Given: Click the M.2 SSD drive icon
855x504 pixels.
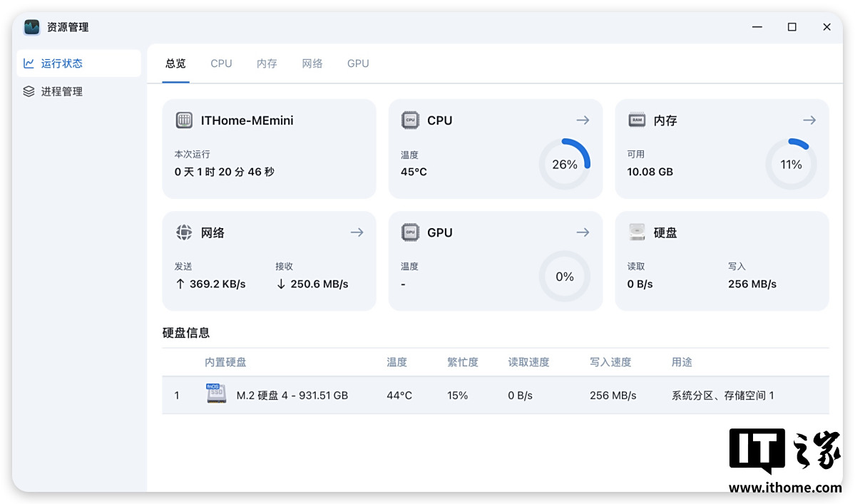Looking at the screenshot, I should coord(217,394).
